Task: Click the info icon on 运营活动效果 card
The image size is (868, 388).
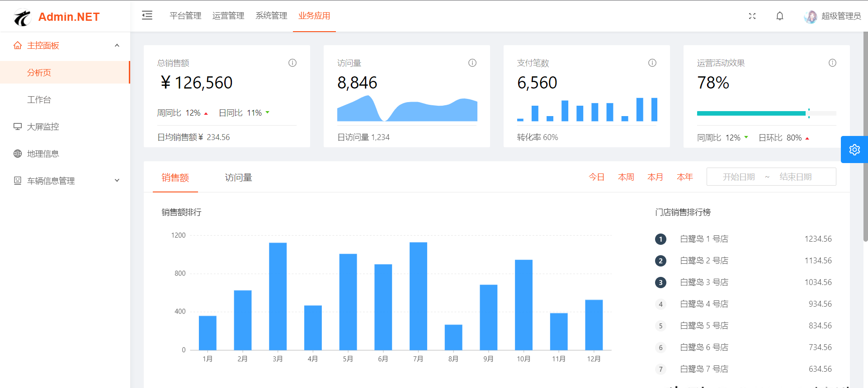Action: 832,63
